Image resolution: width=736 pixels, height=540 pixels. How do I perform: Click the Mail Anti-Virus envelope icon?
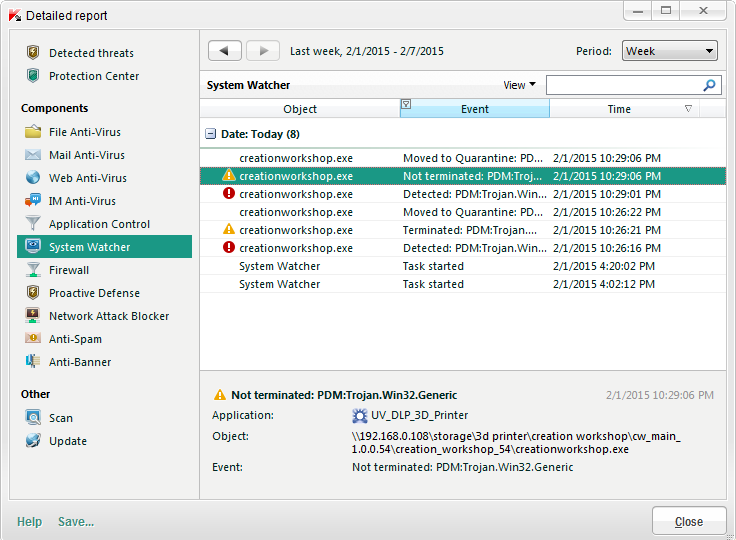tap(33, 155)
